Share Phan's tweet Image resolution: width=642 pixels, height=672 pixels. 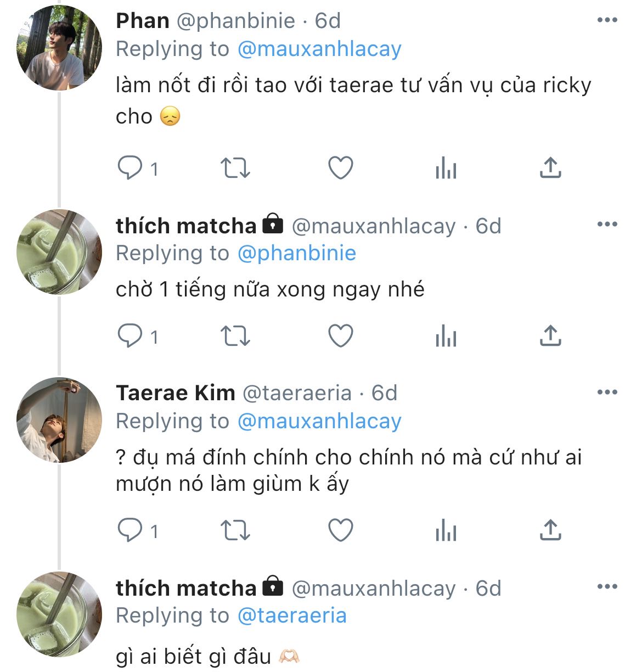coord(550,168)
